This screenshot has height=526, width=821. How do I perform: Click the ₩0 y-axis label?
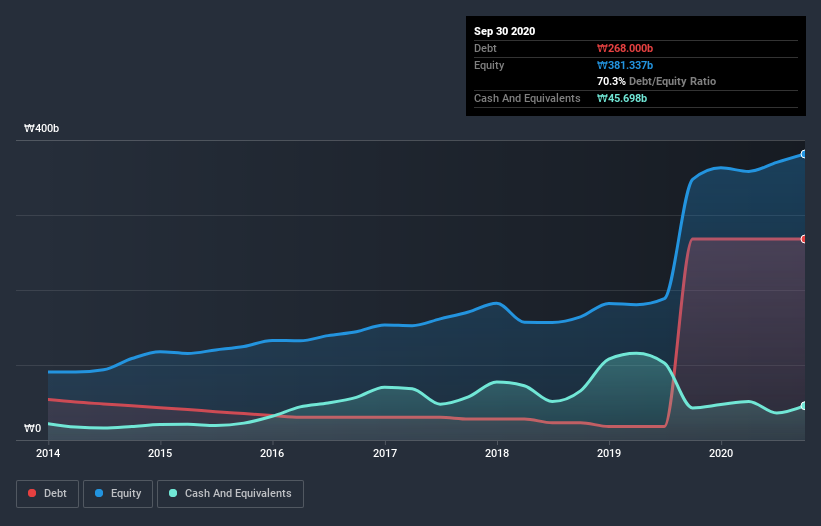pyautogui.click(x=32, y=428)
